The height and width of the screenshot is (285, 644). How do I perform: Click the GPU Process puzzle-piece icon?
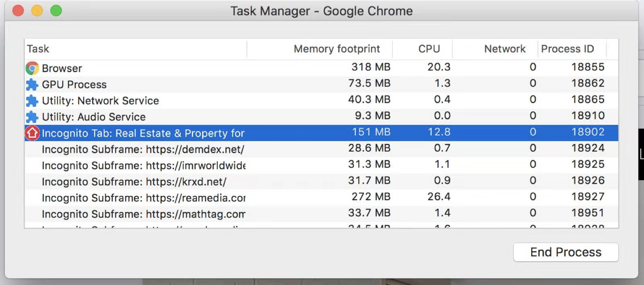coord(32,85)
